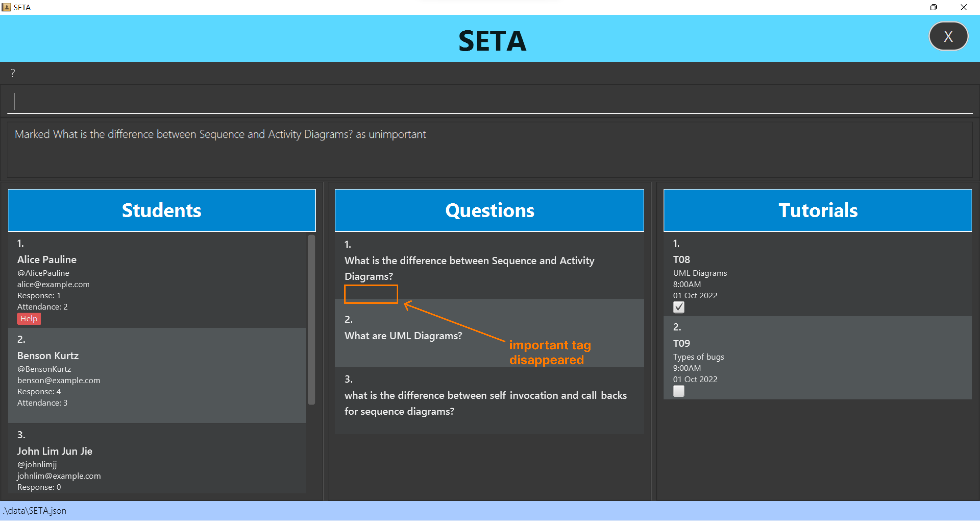Click Benson's 'Response: 4' text
Screen dimensions: 980x521
(39, 392)
